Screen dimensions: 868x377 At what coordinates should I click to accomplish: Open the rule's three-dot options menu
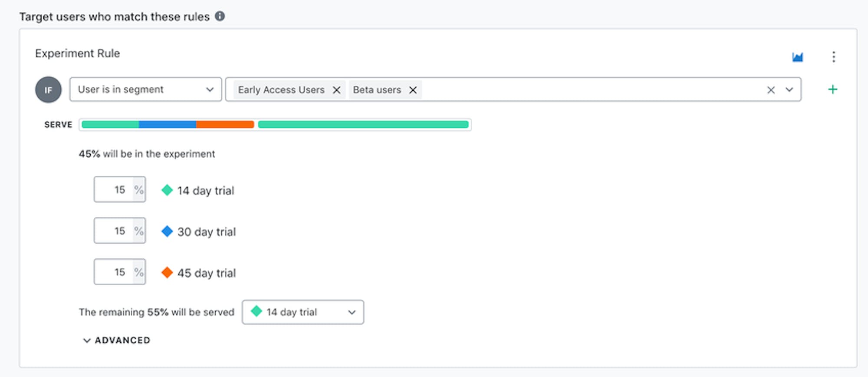pyautogui.click(x=834, y=57)
